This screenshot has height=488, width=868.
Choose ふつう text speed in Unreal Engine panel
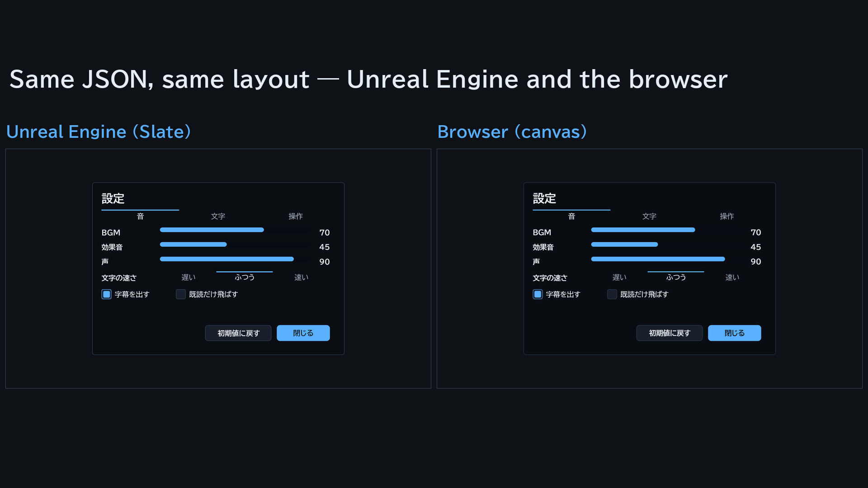point(245,277)
